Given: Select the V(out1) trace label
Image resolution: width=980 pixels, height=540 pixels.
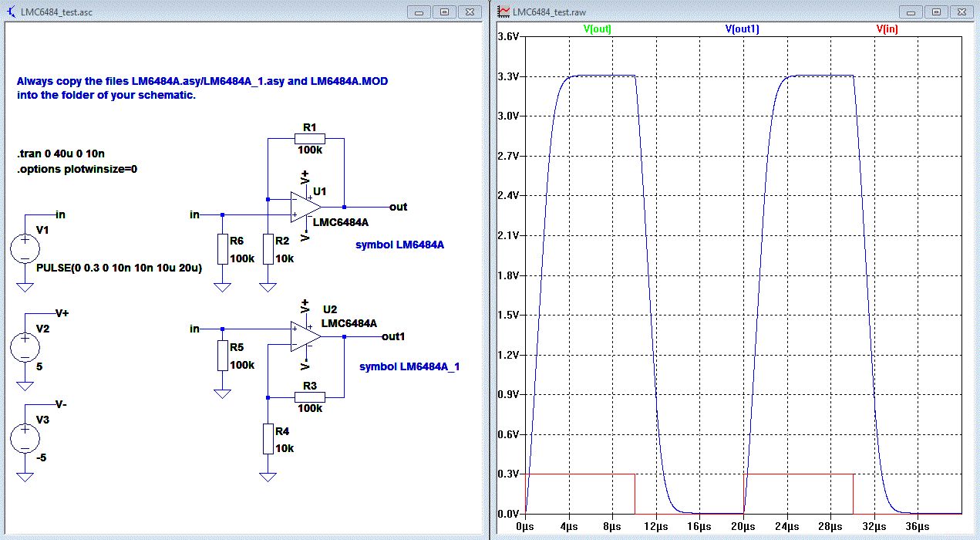Looking at the screenshot, I should [743, 29].
